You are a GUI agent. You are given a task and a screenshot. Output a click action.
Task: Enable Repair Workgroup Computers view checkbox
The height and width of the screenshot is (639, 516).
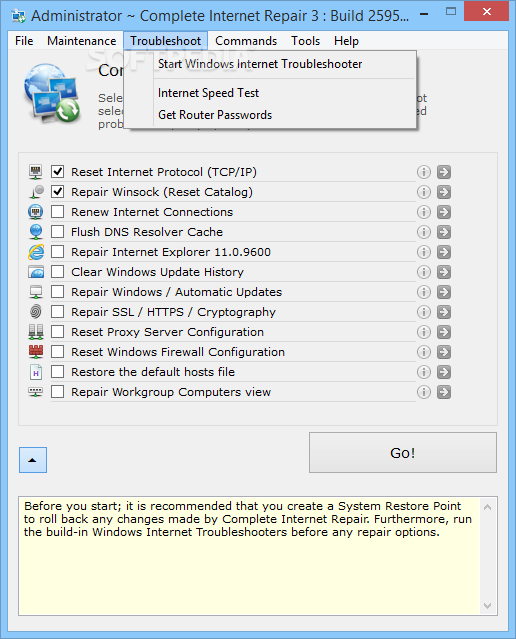(57, 392)
